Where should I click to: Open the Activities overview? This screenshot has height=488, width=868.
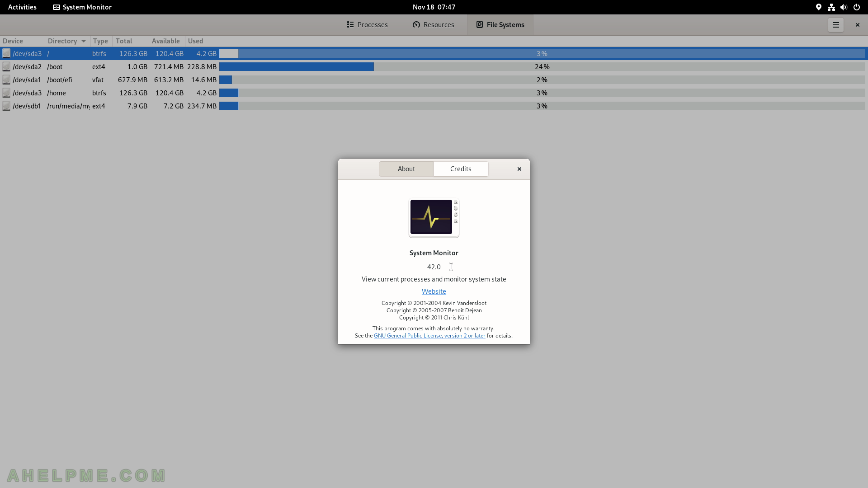pyautogui.click(x=22, y=7)
